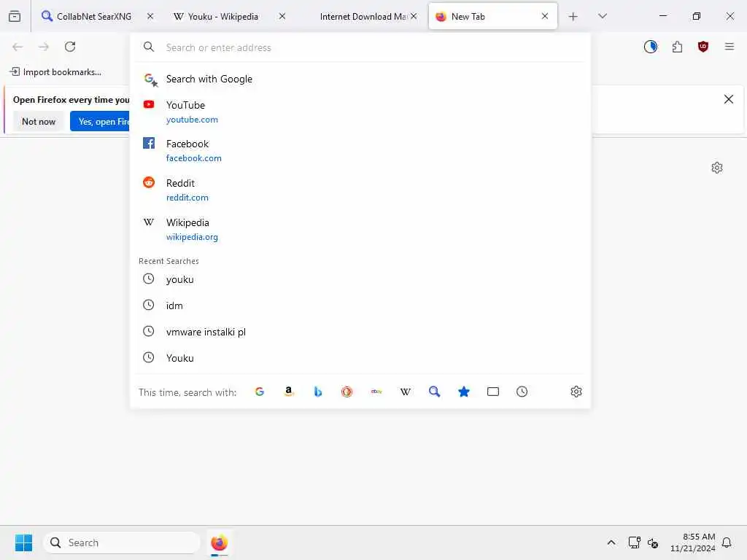Open the YouTube suggestion

pos(360,112)
